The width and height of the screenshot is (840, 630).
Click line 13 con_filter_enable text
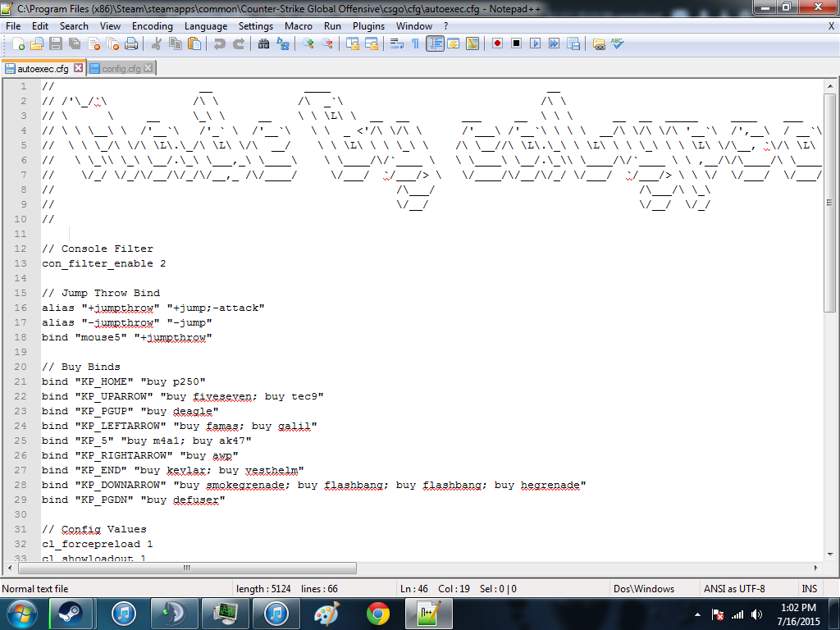(104, 263)
